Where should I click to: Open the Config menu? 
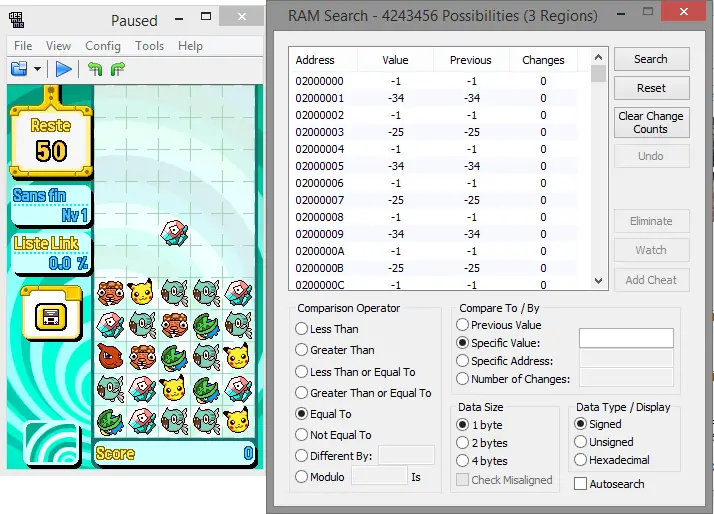103,46
